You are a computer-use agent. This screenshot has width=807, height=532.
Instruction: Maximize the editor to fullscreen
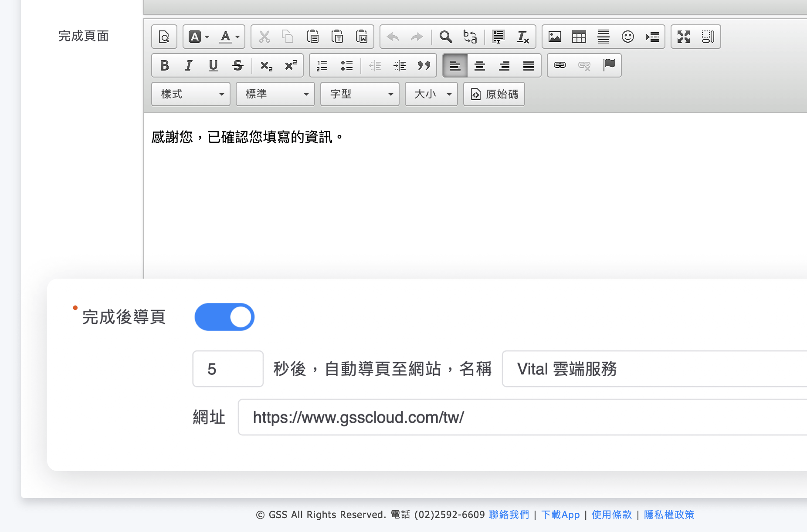pyautogui.click(x=683, y=37)
